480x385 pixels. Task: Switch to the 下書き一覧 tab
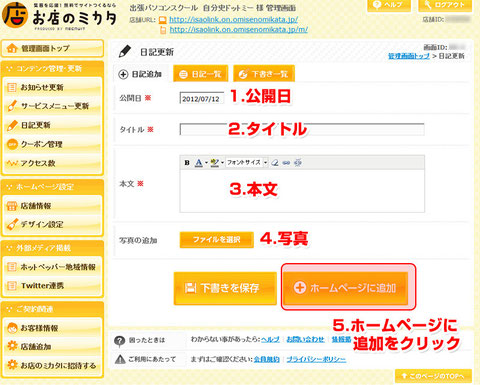264,74
